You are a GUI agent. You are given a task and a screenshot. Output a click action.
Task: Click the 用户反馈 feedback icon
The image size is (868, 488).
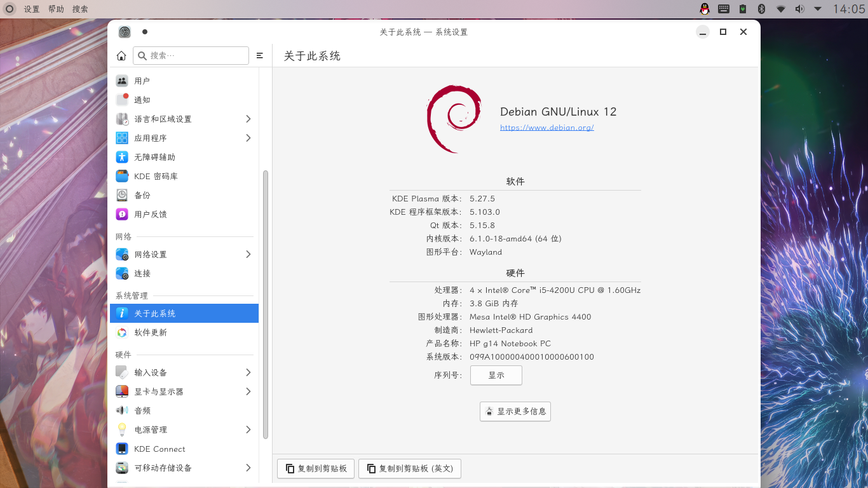(x=122, y=214)
